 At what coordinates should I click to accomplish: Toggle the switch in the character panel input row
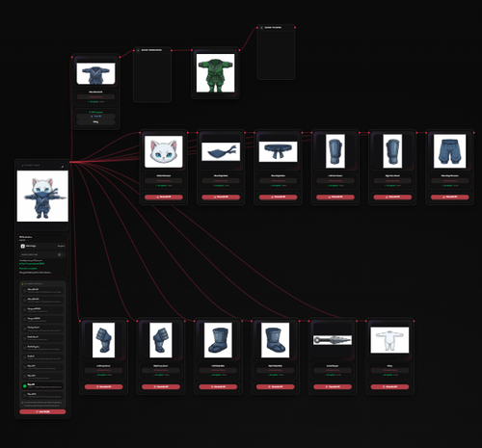coord(60,254)
